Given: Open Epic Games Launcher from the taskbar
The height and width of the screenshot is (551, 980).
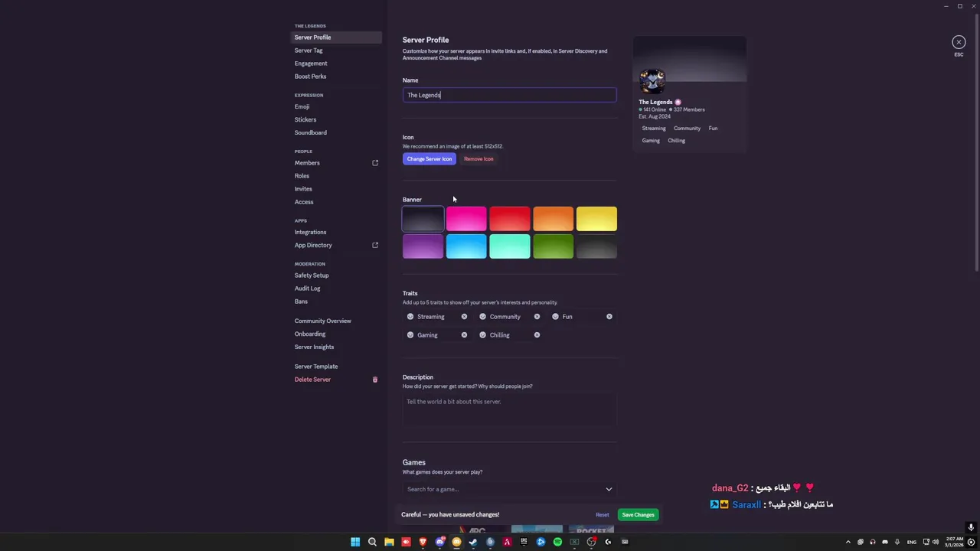Looking at the screenshot, I should [x=524, y=542].
